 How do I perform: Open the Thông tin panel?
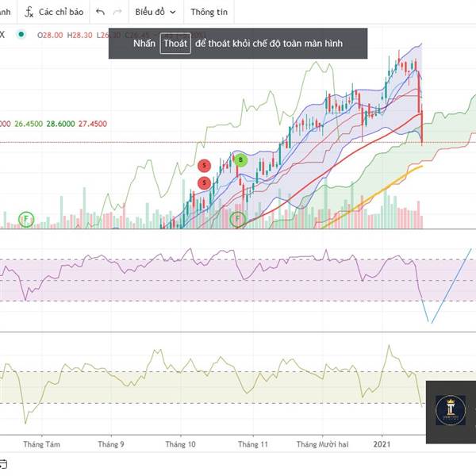209,12
